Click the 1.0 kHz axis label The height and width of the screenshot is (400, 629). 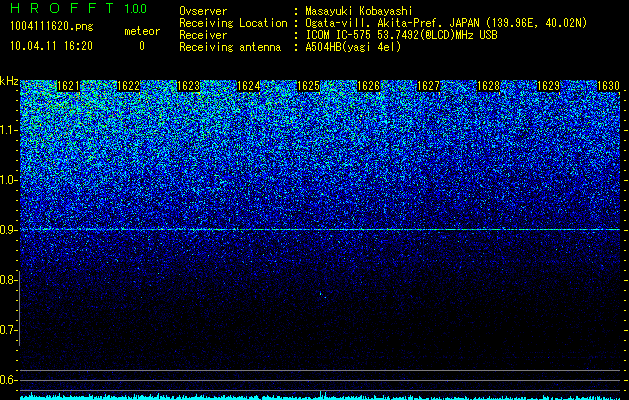pyautogui.click(x=8, y=180)
